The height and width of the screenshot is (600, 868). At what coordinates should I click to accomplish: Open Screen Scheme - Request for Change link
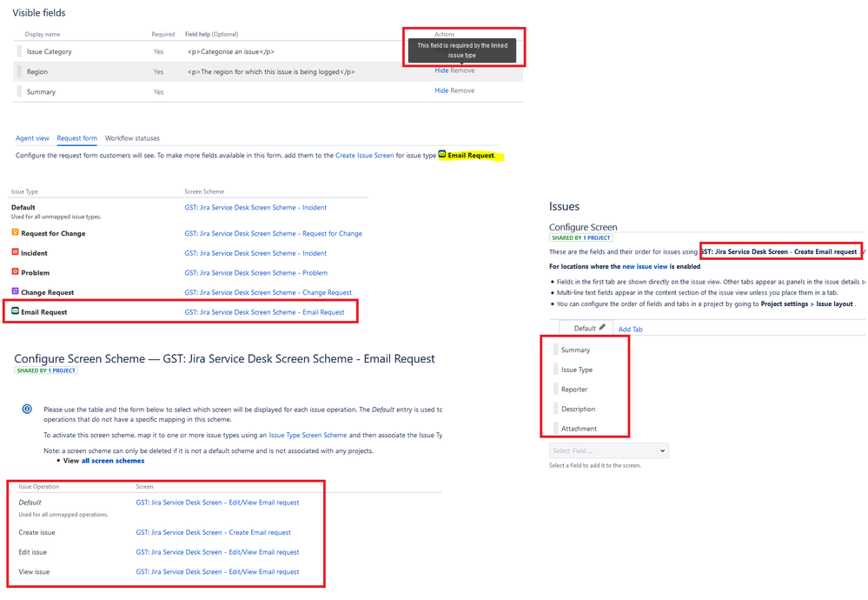(273, 233)
